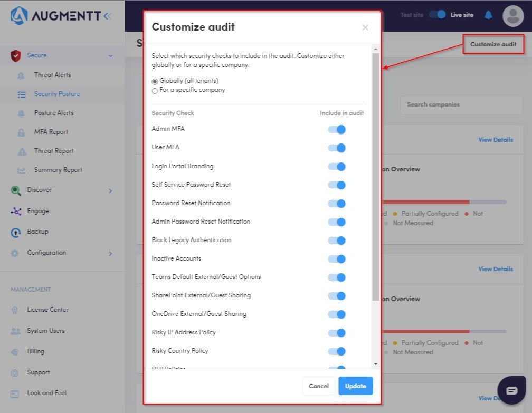Viewport: 532px width, 413px height.
Task: Click the License Center icon
Action: tap(15, 310)
